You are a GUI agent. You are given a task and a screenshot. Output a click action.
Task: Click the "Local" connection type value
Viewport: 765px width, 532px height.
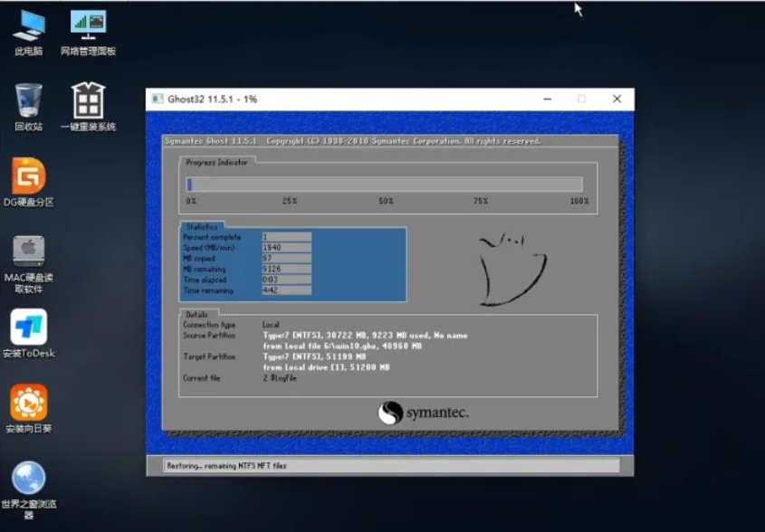[271, 325]
